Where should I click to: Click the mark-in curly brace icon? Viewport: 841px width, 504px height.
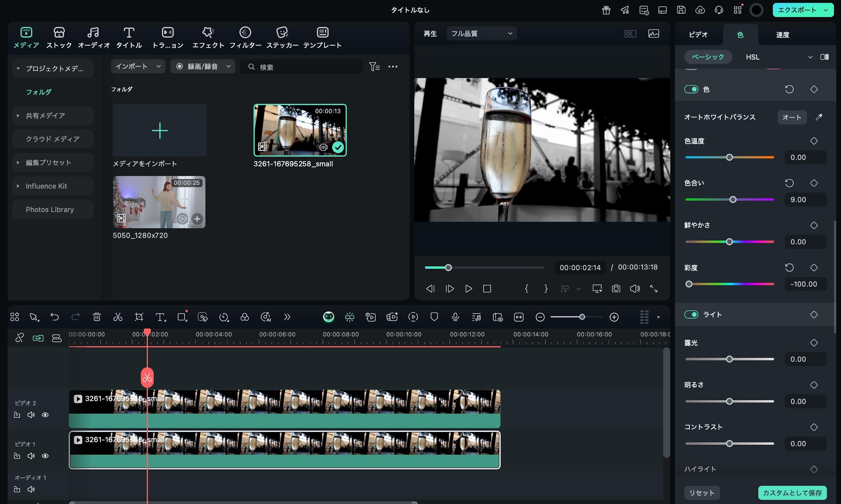pyautogui.click(x=527, y=289)
